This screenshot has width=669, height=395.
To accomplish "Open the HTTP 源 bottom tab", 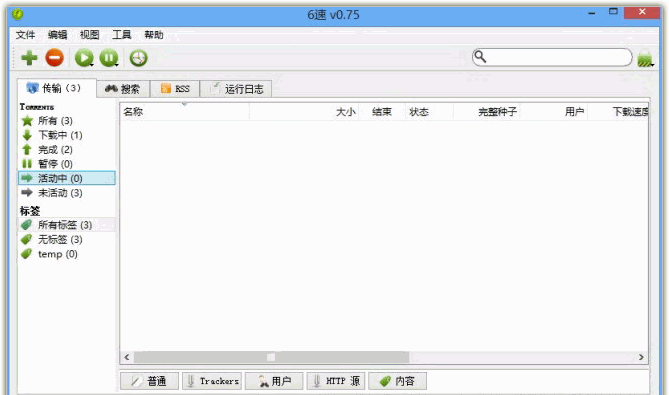I will click(x=335, y=381).
